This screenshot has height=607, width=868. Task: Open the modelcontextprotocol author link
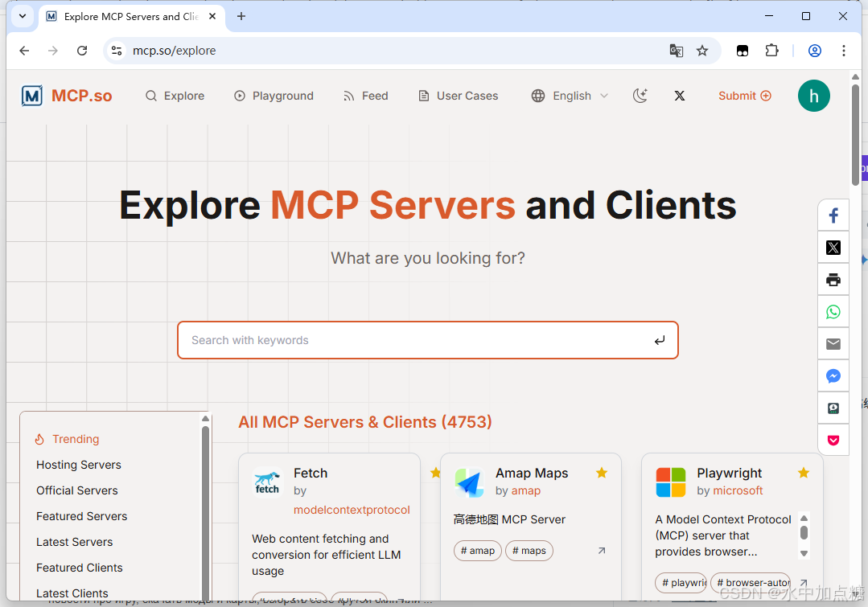point(352,510)
